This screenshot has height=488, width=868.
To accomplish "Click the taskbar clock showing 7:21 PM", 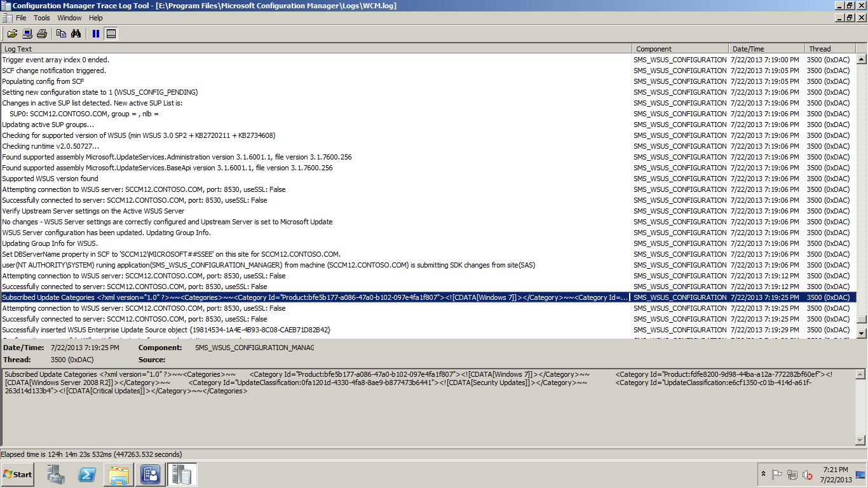I will click(836, 475).
